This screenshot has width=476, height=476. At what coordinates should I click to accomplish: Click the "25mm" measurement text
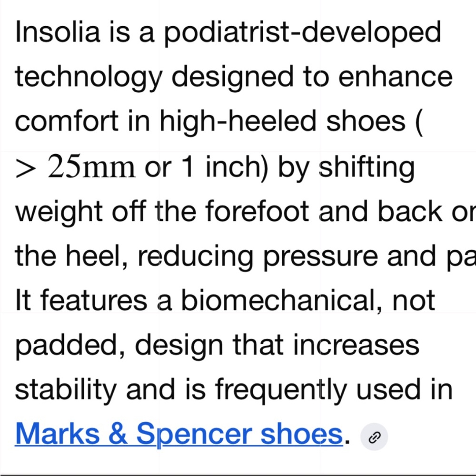click(x=91, y=166)
